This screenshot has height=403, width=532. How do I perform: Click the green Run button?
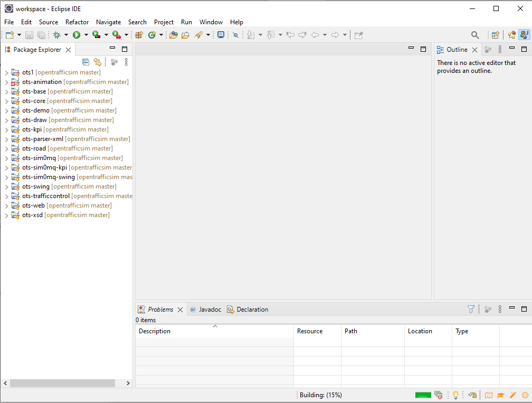click(x=77, y=35)
